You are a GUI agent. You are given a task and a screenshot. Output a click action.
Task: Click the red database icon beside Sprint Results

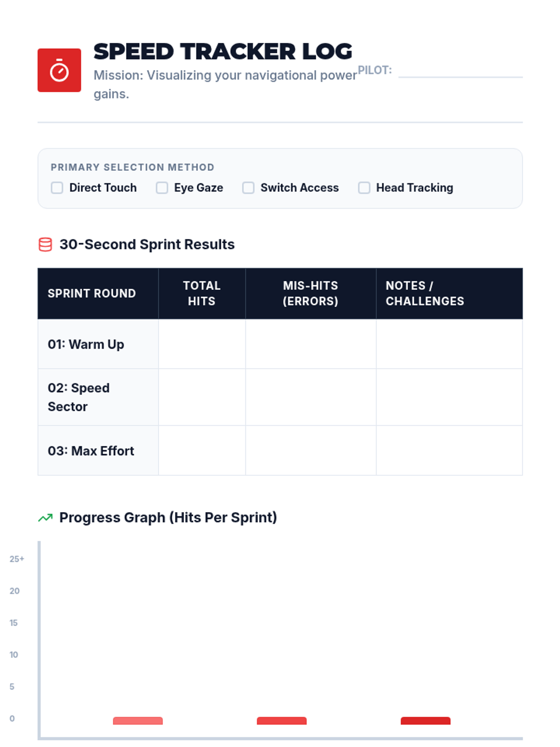[45, 245]
